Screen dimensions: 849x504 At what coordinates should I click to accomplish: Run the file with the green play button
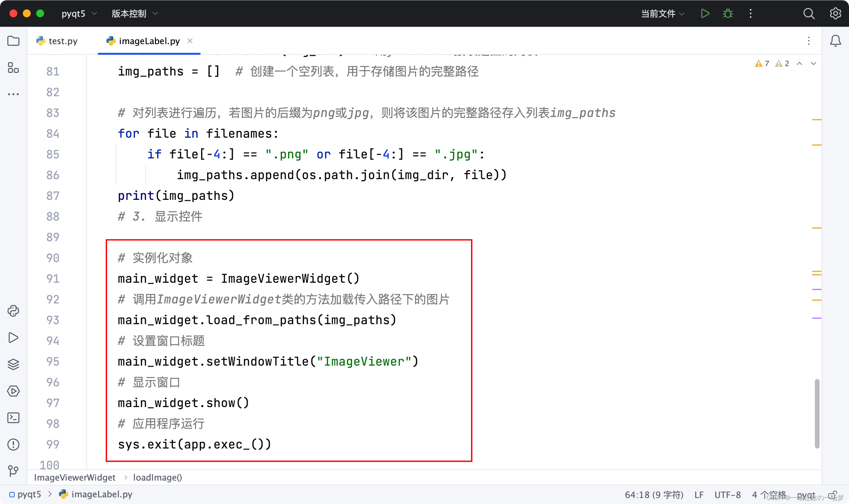[704, 14]
